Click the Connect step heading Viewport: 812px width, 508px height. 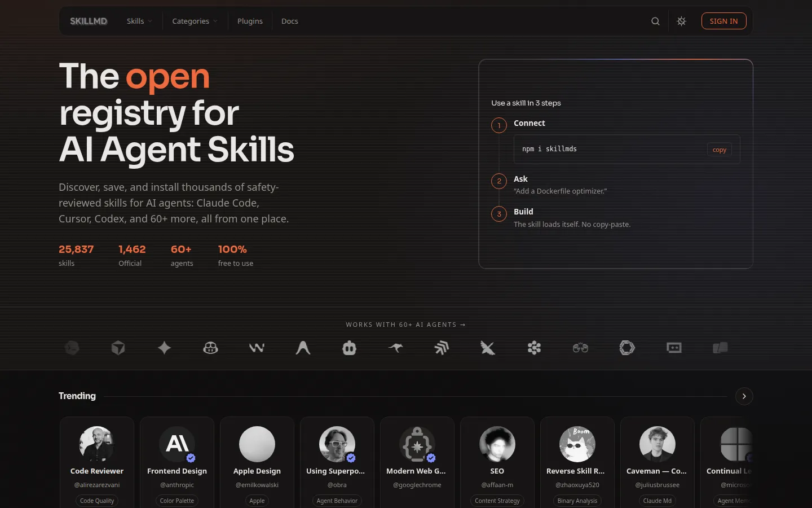coord(529,123)
